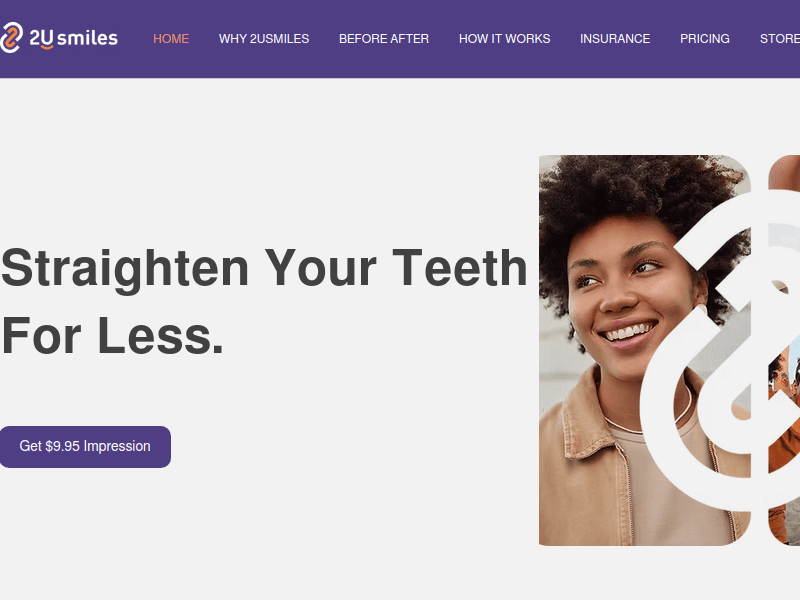
Task: Click the Get $9.95 Impression button
Action: click(85, 446)
